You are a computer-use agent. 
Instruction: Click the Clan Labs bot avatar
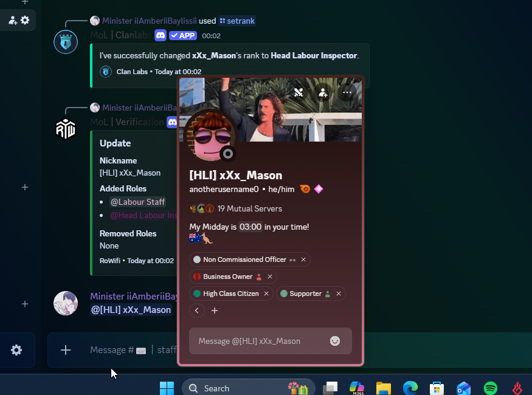click(66, 42)
